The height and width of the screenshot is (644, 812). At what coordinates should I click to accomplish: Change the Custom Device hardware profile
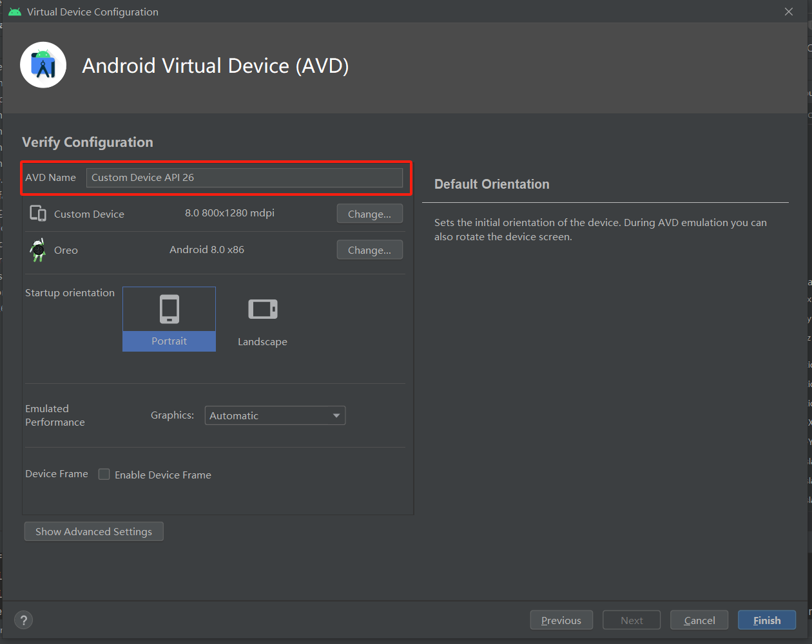[370, 214]
